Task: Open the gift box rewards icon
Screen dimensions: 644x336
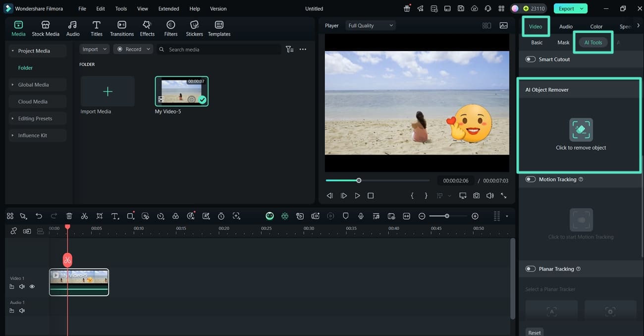Action: [407, 8]
